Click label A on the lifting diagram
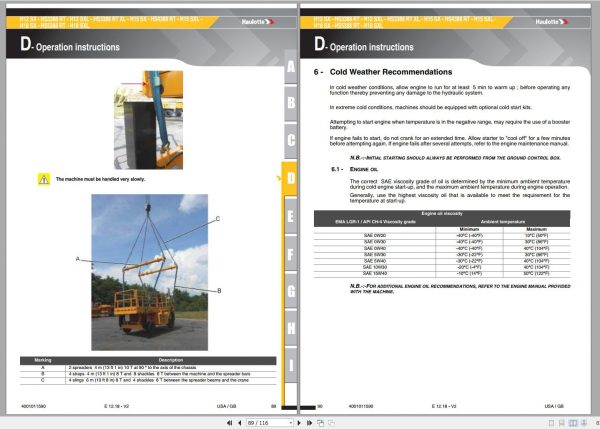The image size is (600, 429). (x=78, y=259)
